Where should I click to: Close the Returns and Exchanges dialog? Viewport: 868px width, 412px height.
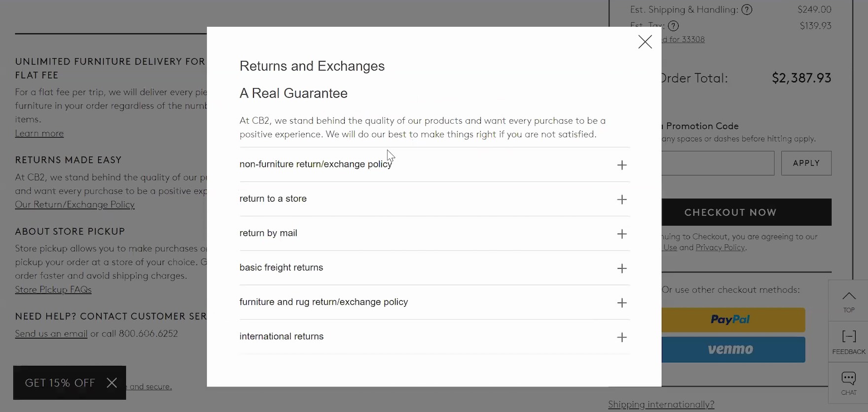point(645,42)
